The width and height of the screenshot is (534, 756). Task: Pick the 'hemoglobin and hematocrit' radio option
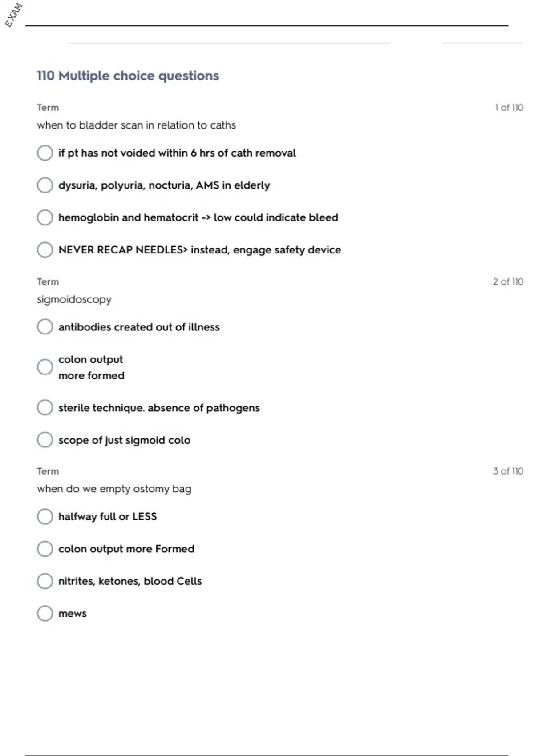(x=45, y=217)
